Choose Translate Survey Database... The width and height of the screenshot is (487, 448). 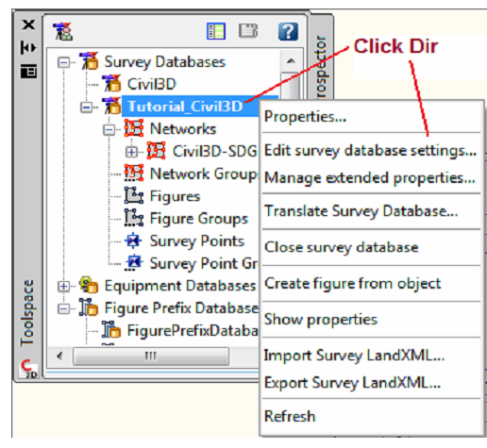coord(371,211)
